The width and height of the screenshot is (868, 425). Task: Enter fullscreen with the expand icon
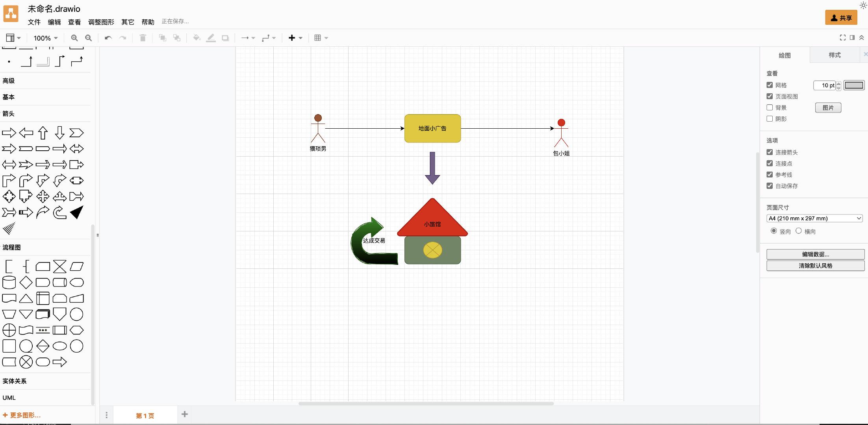point(842,37)
